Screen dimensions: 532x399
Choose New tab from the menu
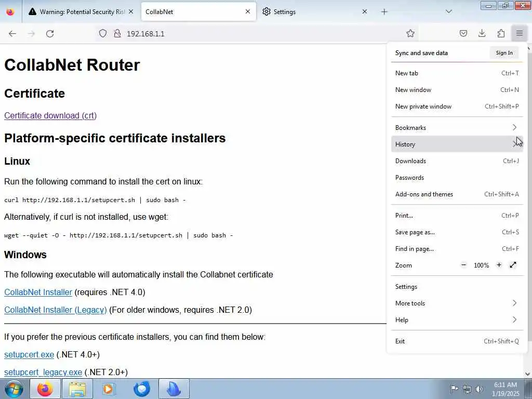(457, 73)
